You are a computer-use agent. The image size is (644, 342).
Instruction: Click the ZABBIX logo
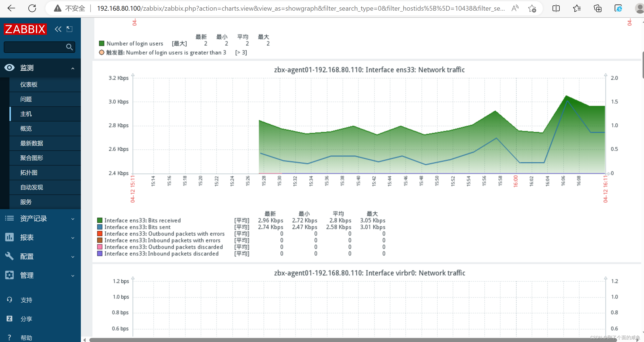pos(25,29)
